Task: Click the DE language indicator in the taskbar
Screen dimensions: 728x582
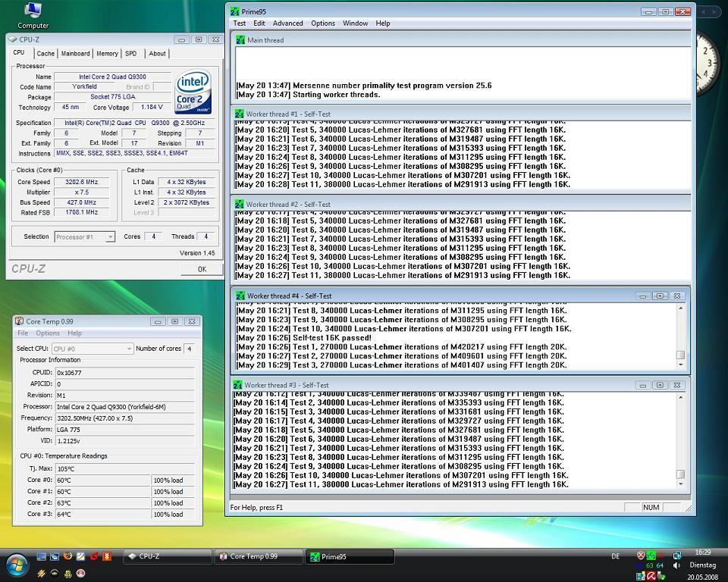Action: point(616,556)
